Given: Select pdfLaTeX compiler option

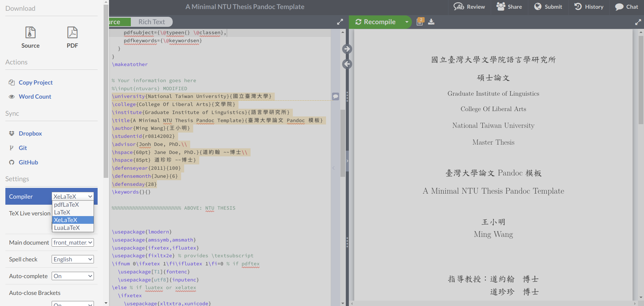Looking at the screenshot, I should pos(73,205).
